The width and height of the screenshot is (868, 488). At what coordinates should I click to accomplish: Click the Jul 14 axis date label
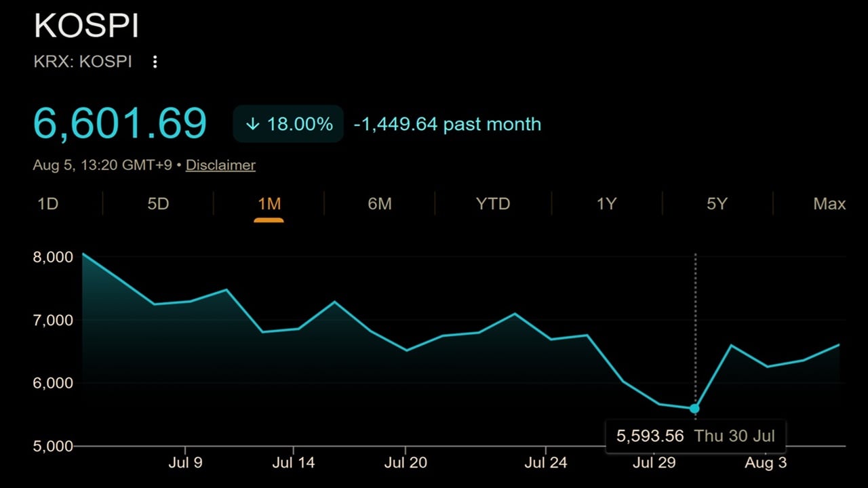point(294,463)
